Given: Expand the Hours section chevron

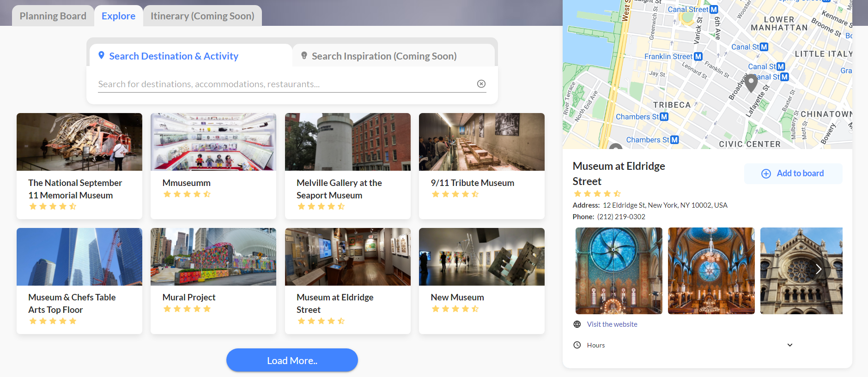Looking at the screenshot, I should pyautogui.click(x=789, y=345).
